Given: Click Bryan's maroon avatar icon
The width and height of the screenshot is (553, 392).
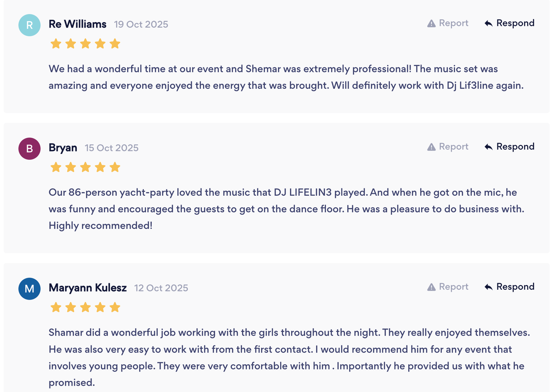Looking at the screenshot, I should [x=29, y=149].
